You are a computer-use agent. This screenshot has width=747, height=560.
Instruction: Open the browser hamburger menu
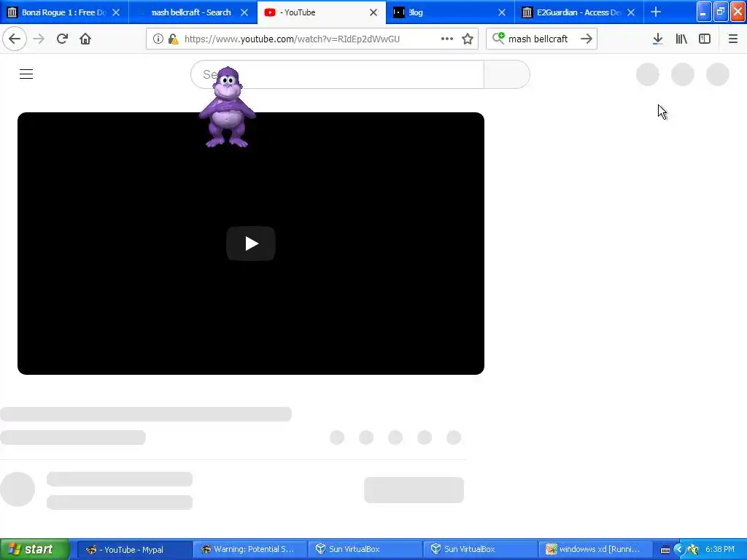pos(732,39)
